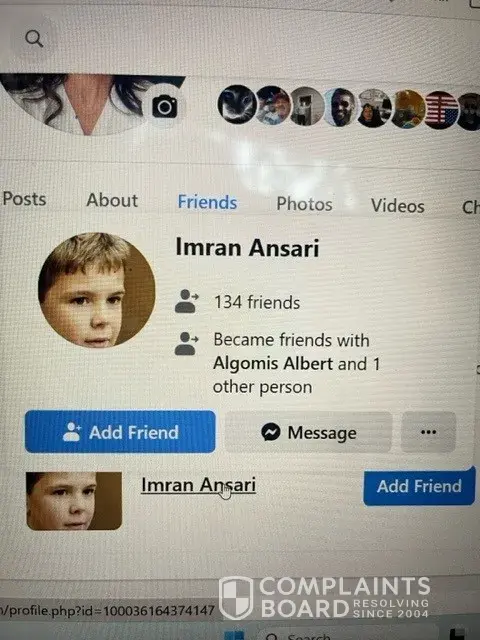Go to the Videos tab
This screenshot has width=480, height=640.
(398, 205)
